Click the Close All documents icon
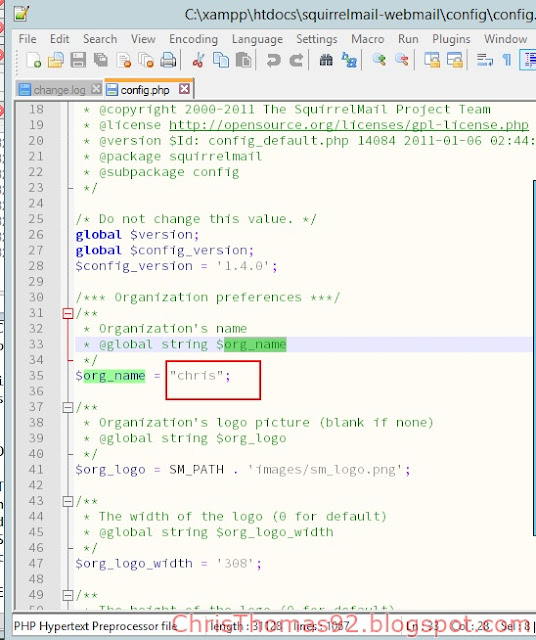Image resolution: width=536 pixels, height=640 pixels. click(x=145, y=60)
